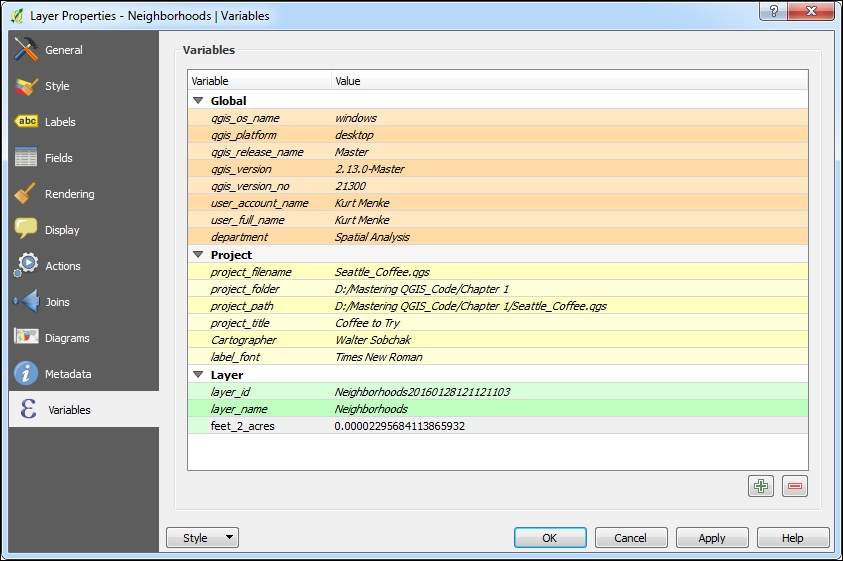The height and width of the screenshot is (561, 843).
Task: Open Actions gear icon in sidebar
Action: (x=27, y=266)
